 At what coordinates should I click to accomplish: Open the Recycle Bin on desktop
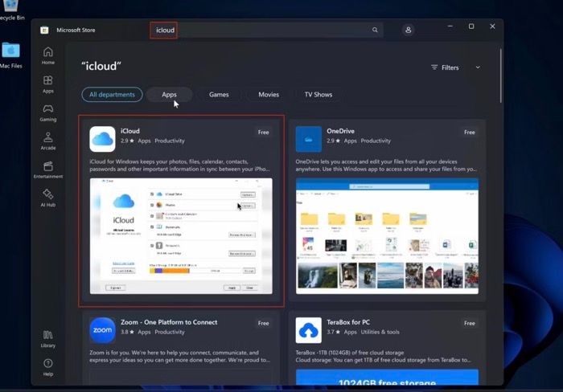pyautogui.click(x=11, y=10)
